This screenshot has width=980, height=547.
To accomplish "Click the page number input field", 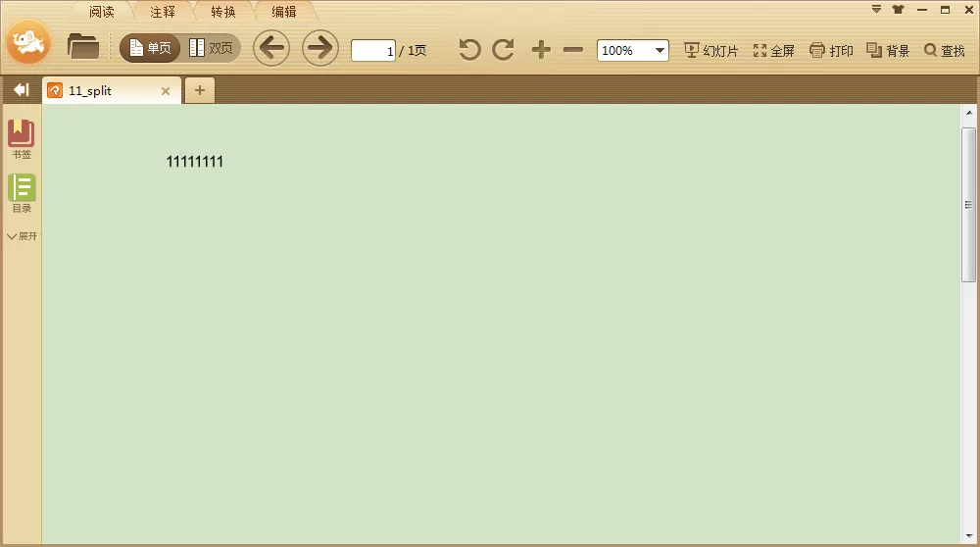I will [x=373, y=51].
